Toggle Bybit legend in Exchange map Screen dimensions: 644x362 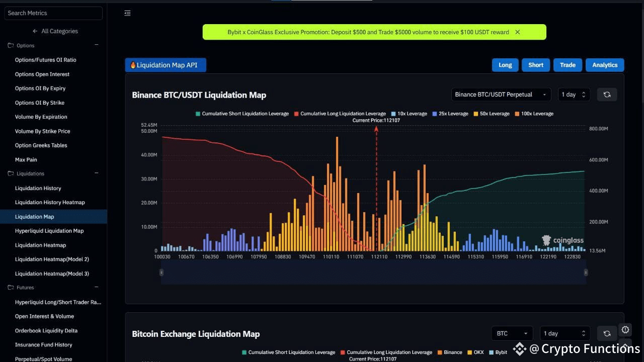click(498, 352)
